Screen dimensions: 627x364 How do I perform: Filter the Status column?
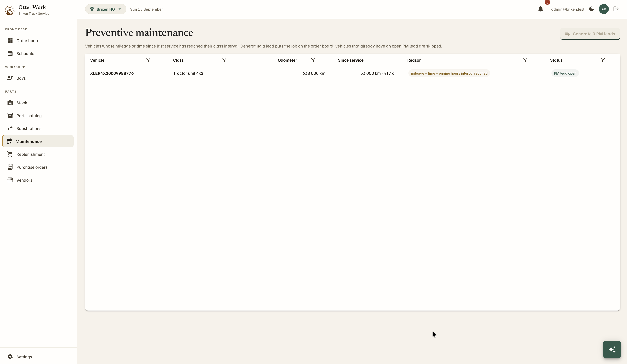pyautogui.click(x=603, y=60)
